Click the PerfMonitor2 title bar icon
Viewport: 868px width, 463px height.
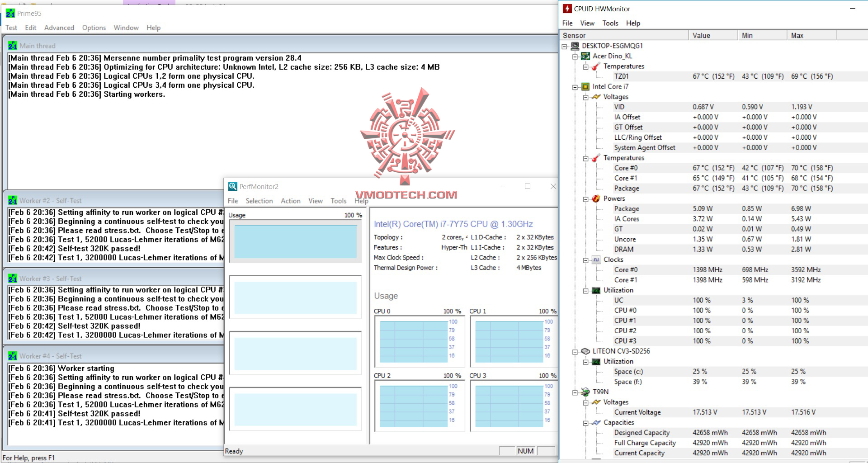pos(233,186)
